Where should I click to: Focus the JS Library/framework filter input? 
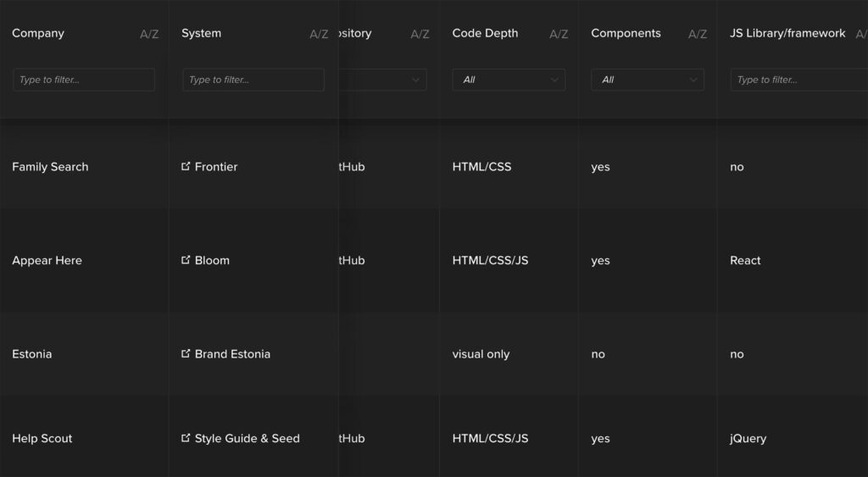[x=799, y=80]
